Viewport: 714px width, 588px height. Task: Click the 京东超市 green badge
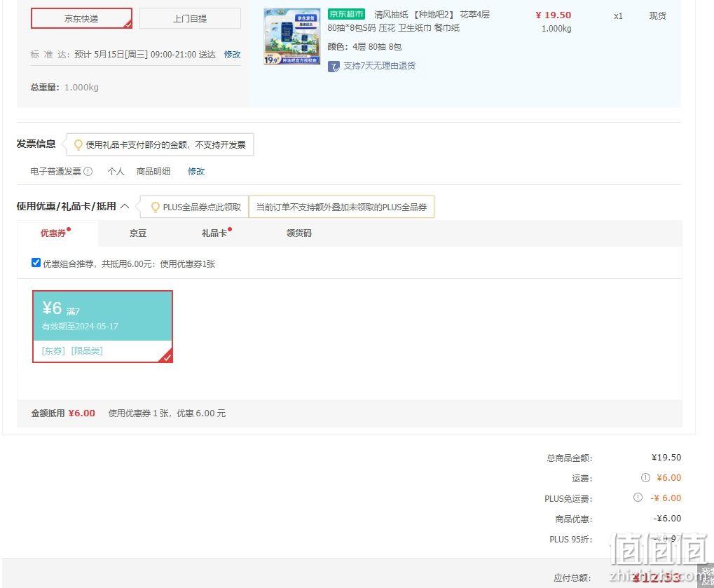click(347, 14)
